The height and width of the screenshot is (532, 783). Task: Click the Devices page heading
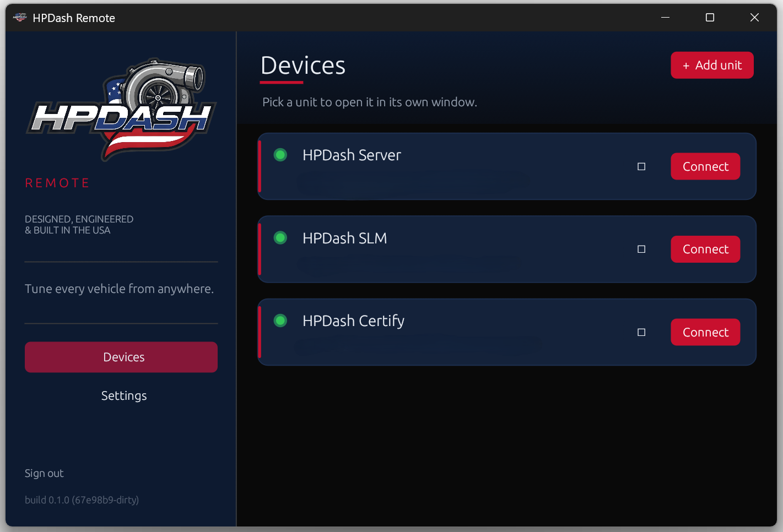click(x=303, y=66)
